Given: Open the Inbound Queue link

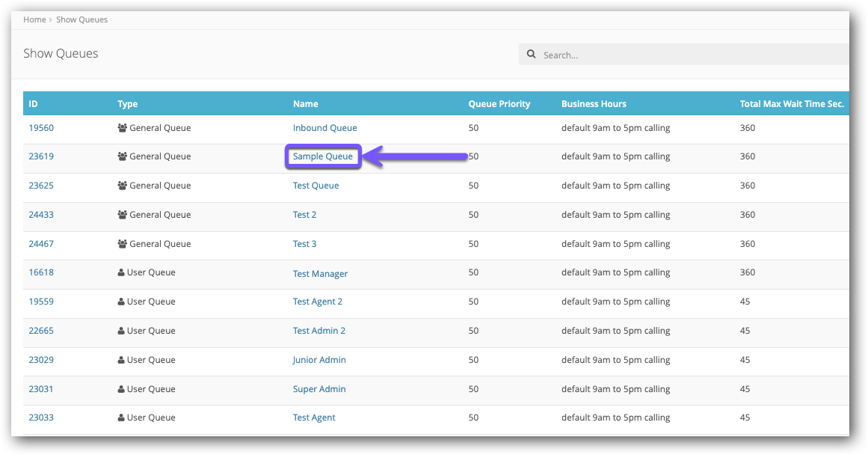Looking at the screenshot, I should (324, 128).
